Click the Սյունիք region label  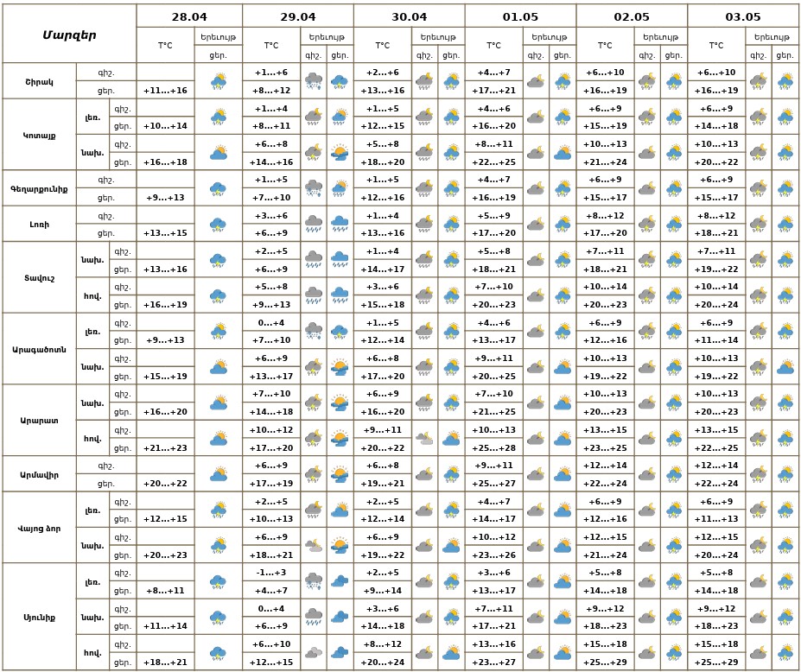coord(39,617)
